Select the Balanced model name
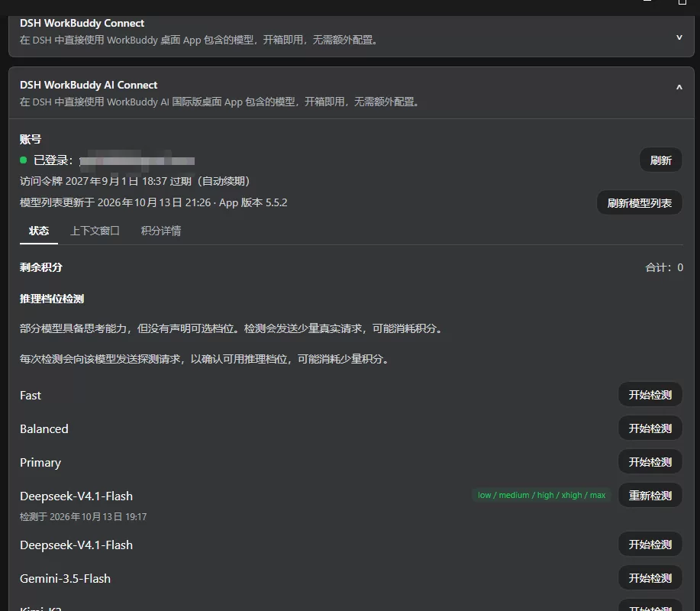Image resolution: width=700 pixels, height=611 pixels. [44, 428]
